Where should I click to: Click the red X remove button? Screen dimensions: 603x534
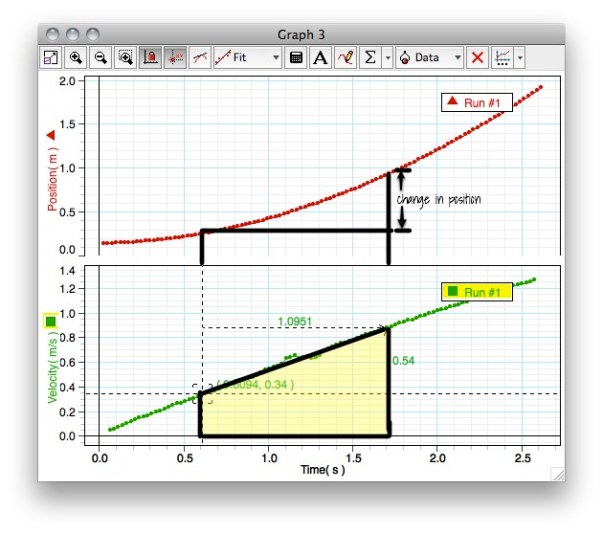tap(477, 58)
